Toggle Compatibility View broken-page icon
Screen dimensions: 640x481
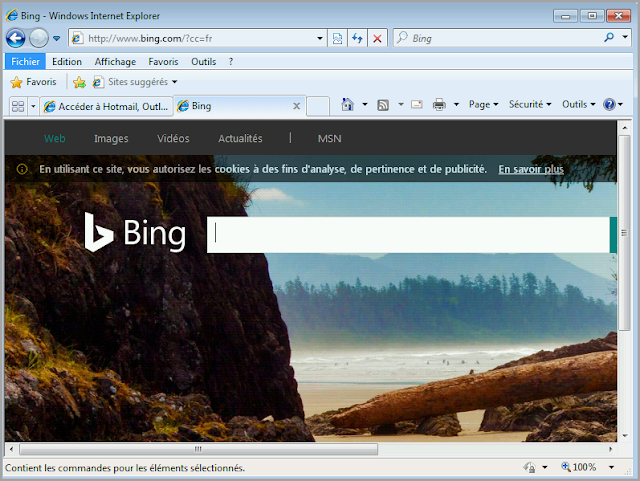point(338,38)
